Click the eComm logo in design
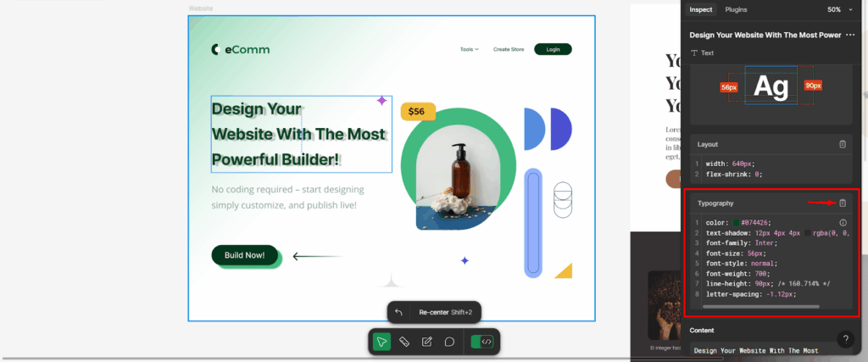Screen dimensions: 868x362 [241, 50]
